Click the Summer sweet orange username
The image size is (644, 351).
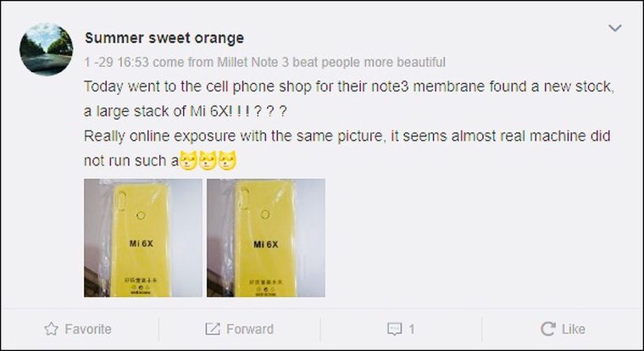(164, 38)
